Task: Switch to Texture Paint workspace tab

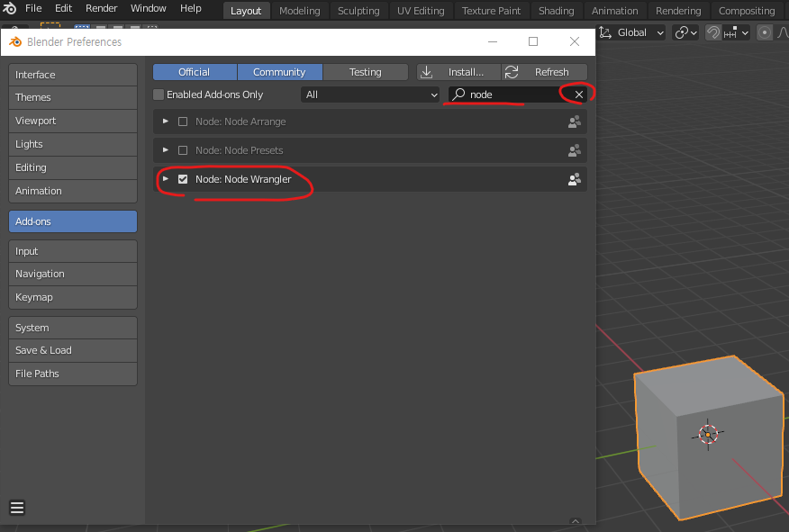Action: (x=491, y=11)
